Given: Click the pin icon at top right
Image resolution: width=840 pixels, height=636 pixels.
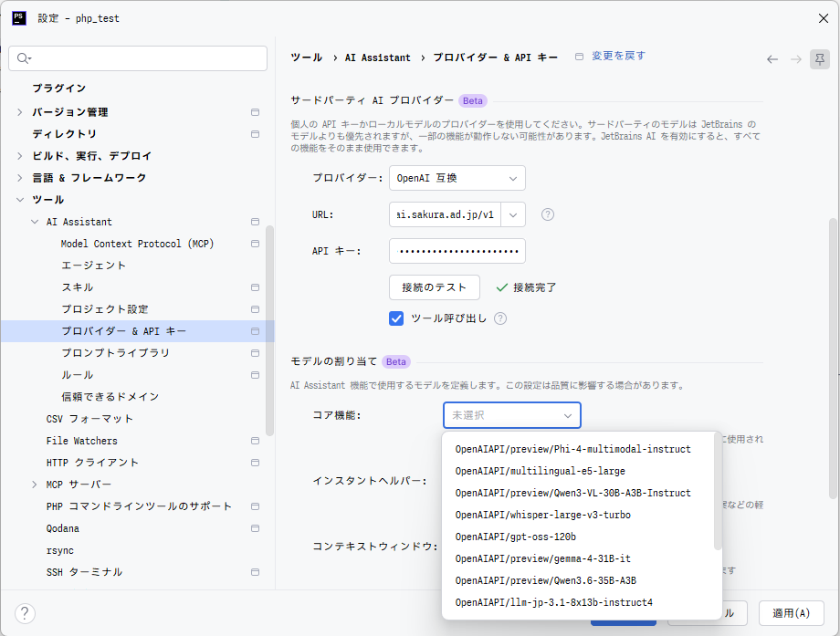Looking at the screenshot, I should click(x=820, y=59).
